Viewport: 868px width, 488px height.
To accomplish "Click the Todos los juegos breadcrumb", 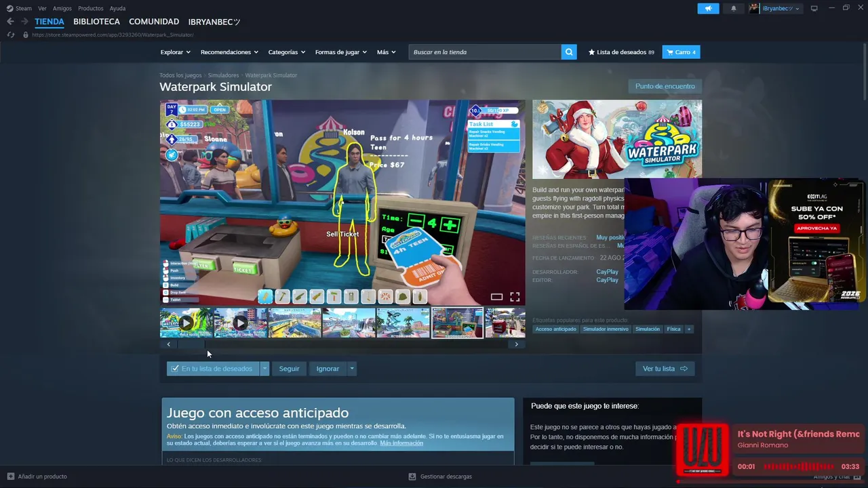I will 180,75.
